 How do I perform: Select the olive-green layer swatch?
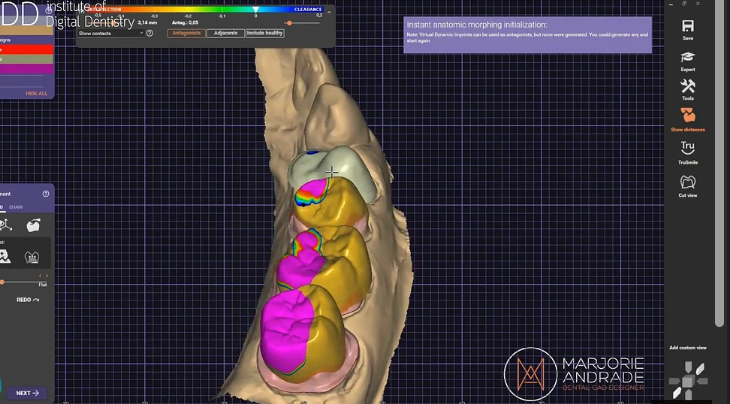(27, 59)
